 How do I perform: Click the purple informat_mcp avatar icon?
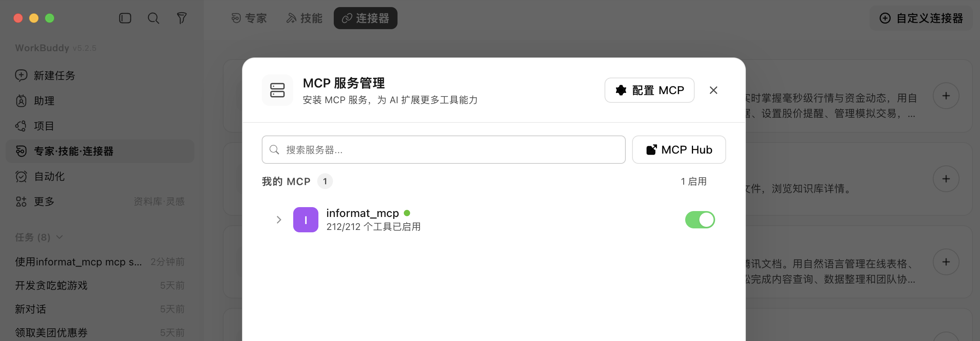(306, 220)
